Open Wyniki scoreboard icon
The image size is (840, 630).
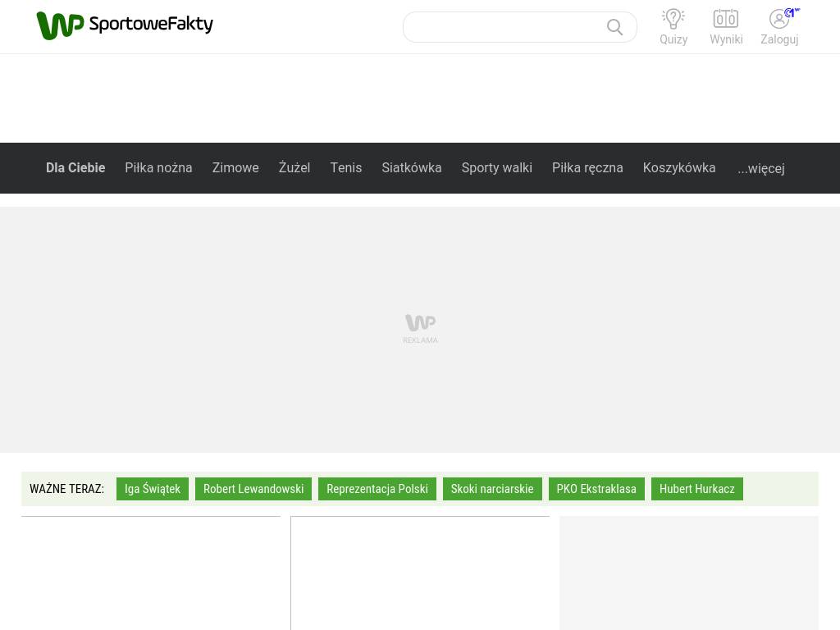coord(726,20)
